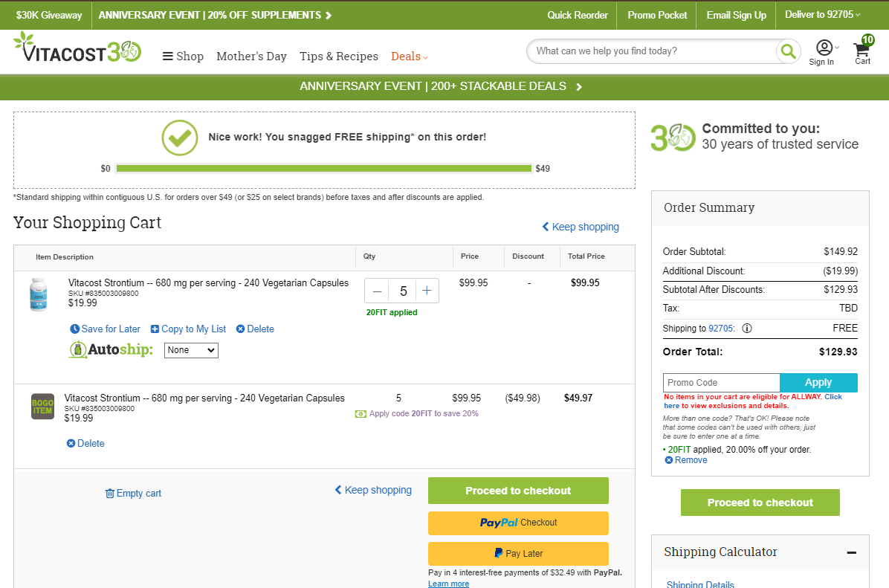Click the shipping info circle icon
This screenshot has width=889, height=588.
click(x=747, y=329)
